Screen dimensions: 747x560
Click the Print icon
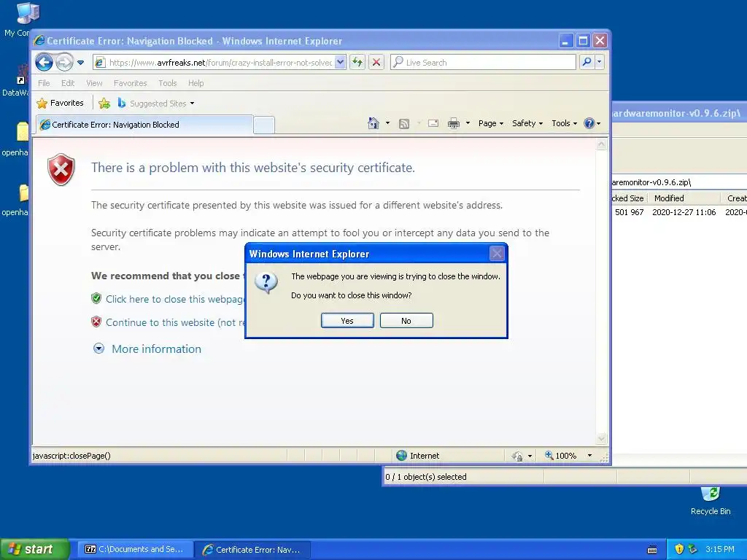[454, 123]
